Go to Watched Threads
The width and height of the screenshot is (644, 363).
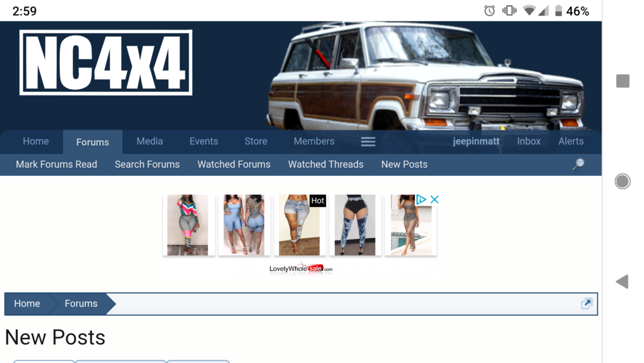click(326, 164)
